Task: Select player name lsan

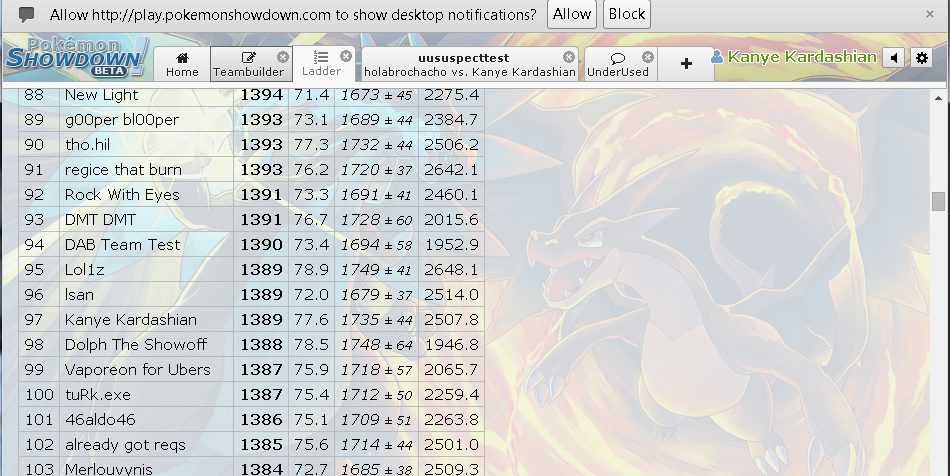Action: [x=79, y=294]
